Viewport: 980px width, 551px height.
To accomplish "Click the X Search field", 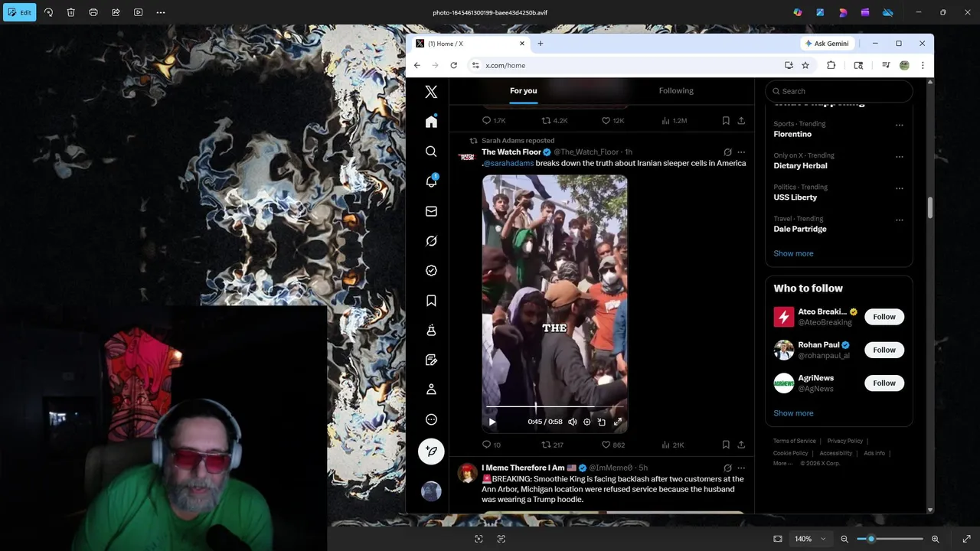I will [x=839, y=91].
